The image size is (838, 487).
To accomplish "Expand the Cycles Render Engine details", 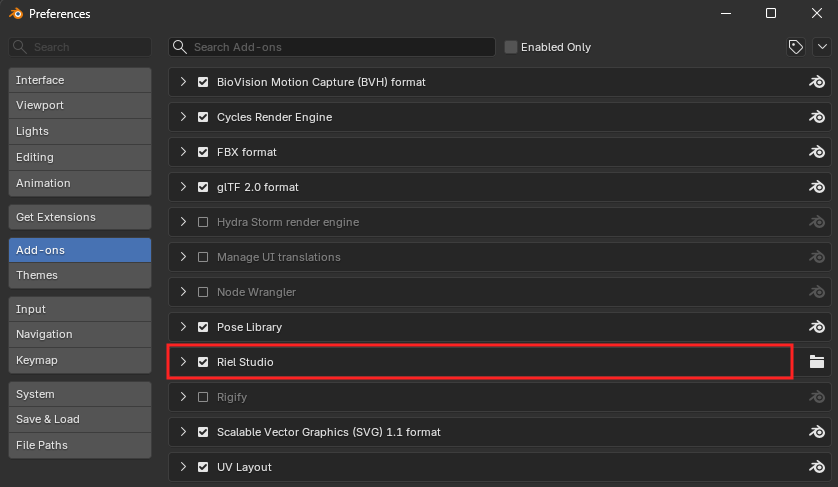I will (183, 117).
